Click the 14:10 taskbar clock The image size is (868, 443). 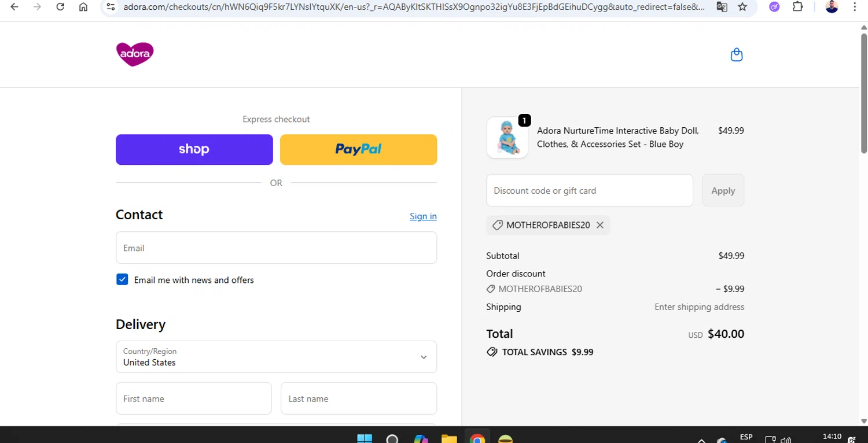[832, 437]
